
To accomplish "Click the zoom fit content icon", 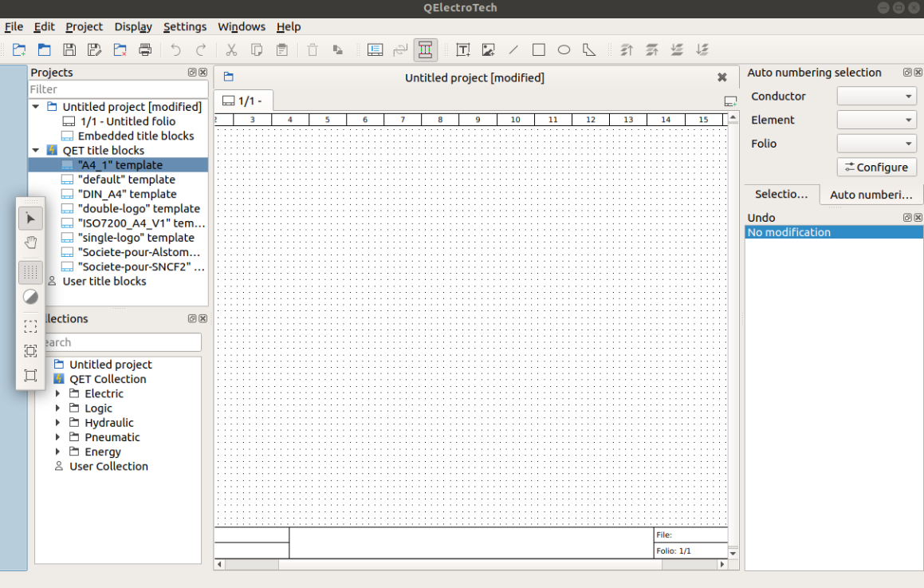I will click(x=30, y=351).
